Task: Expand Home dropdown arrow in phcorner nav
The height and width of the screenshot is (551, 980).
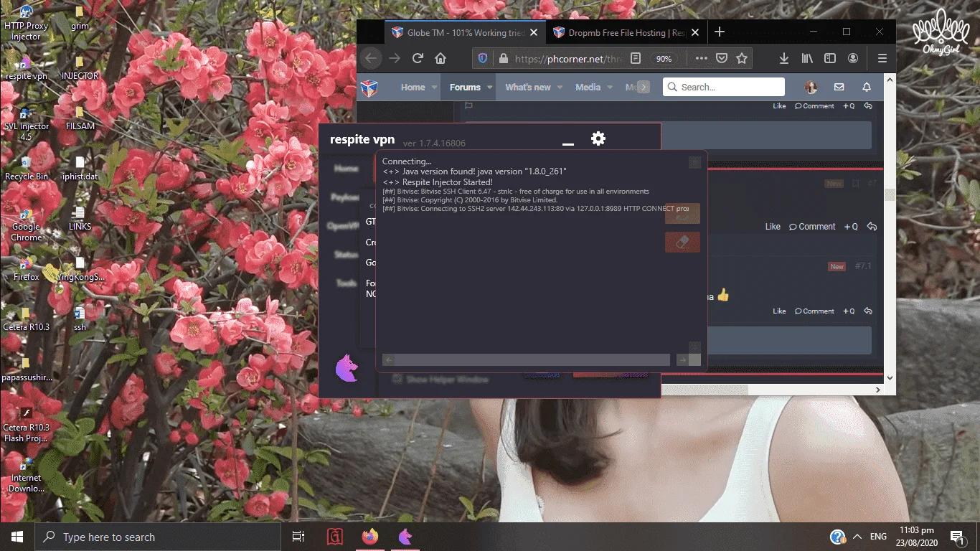Action: [x=434, y=88]
